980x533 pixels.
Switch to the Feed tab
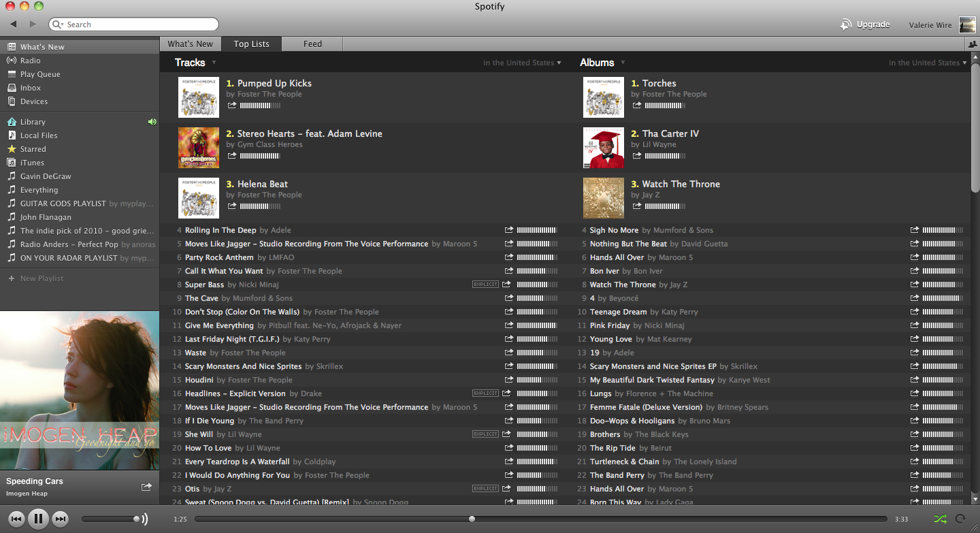tap(312, 44)
